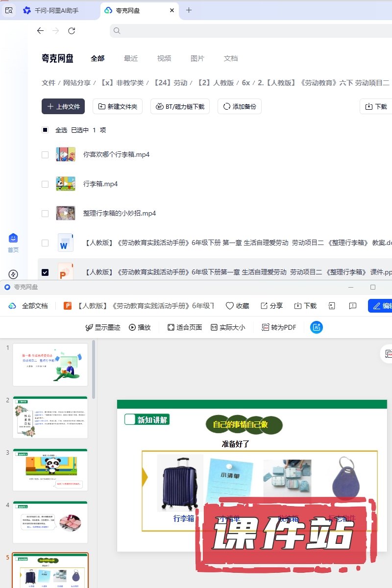Toggle 显示墨迹 ink display
The image size is (392, 588).
tap(103, 327)
